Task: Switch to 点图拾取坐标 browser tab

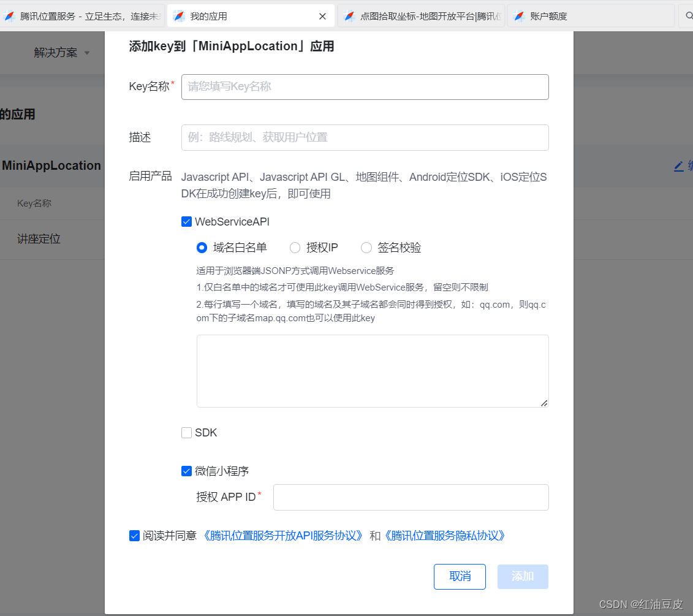Action: [421, 17]
